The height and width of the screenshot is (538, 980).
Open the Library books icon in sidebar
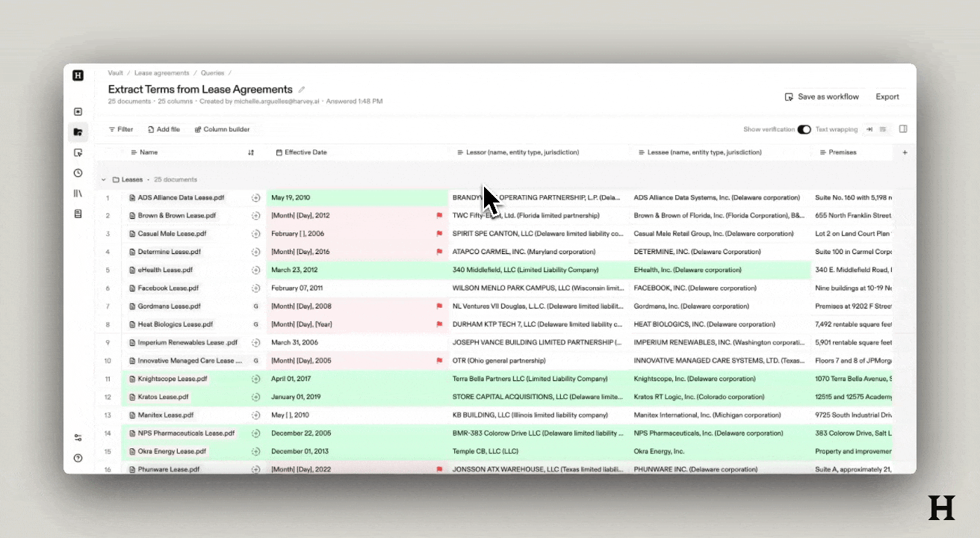[x=78, y=193]
